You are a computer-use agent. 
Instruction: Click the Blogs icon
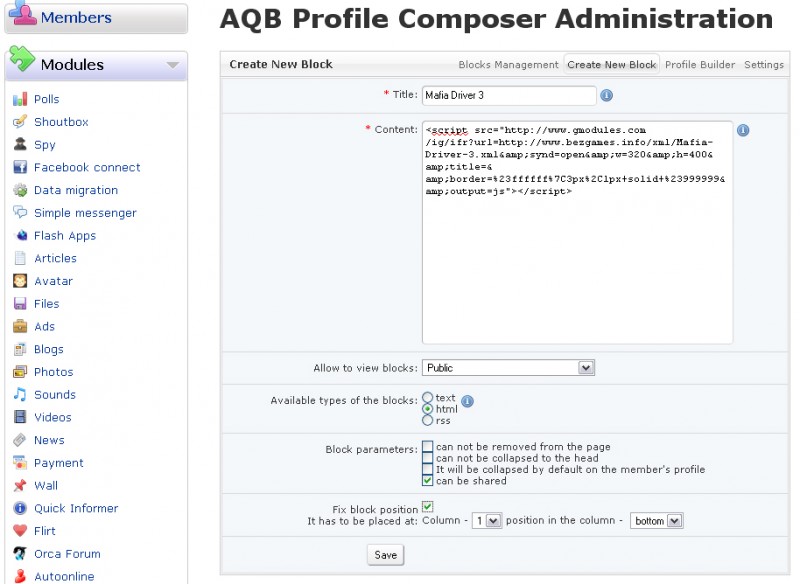coord(20,349)
